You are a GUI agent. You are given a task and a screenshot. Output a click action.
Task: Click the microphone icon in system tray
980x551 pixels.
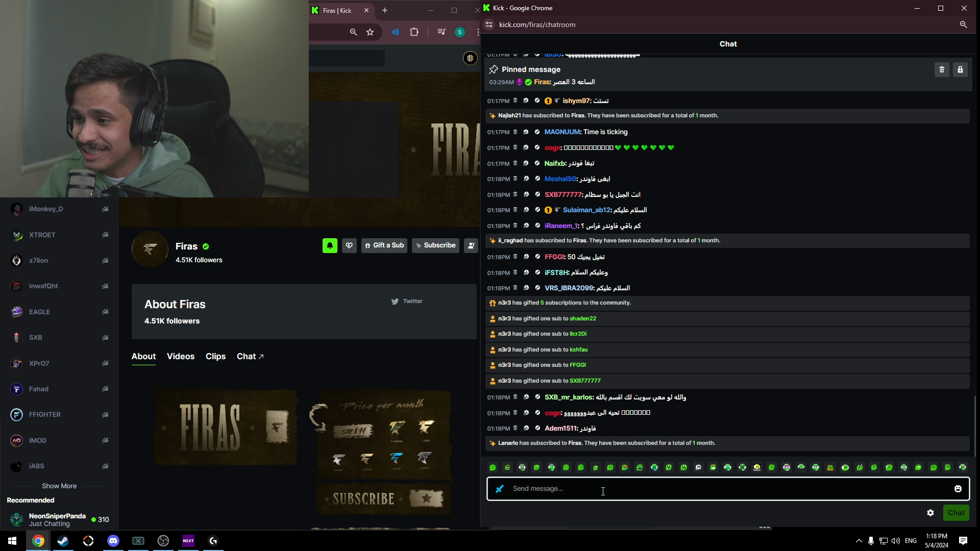pyautogui.click(x=871, y=541)
